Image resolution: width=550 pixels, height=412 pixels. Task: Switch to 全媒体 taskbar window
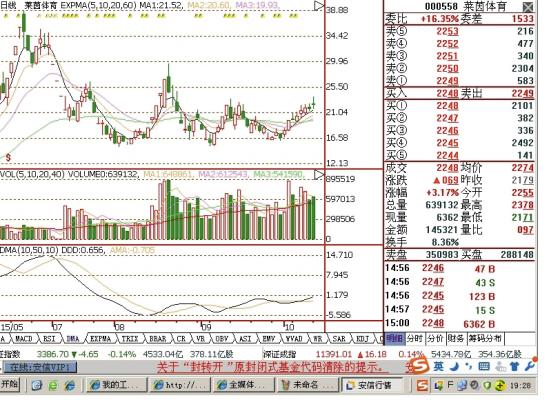[x=244, y=385]
